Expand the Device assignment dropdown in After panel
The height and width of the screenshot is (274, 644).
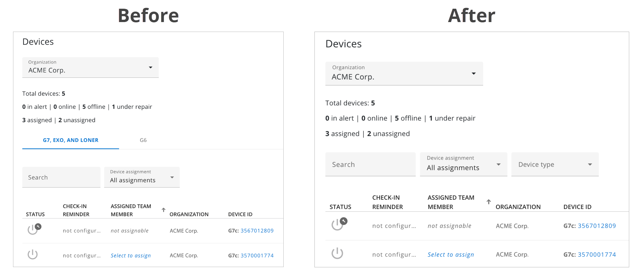pos(463,164)
